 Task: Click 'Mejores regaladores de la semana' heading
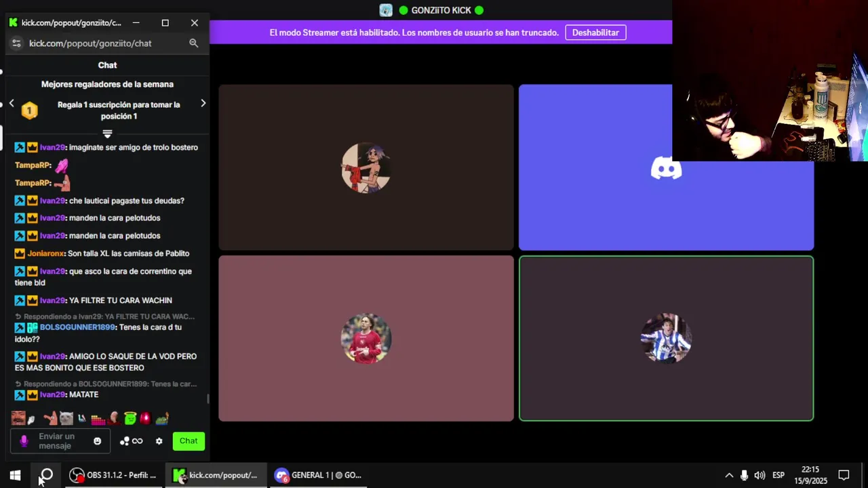pyautogui.click(x=107, y=85)
